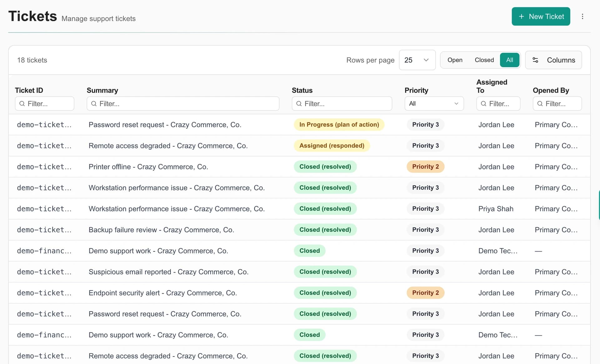Switch to the Open tickets filter
Image resolution: width=600 pixels, height=364 pixels.
click(455, 60)
